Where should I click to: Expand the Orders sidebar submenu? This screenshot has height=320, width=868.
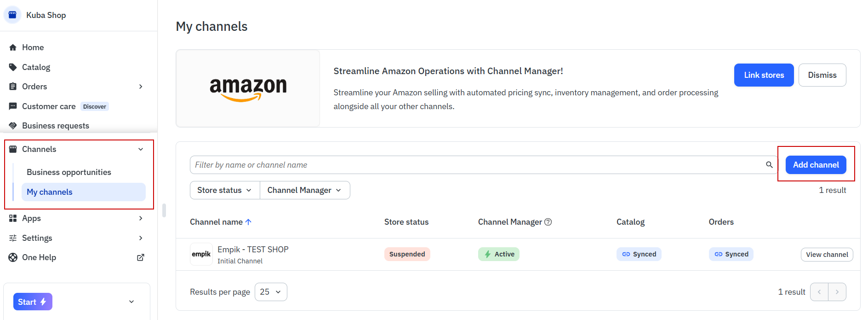point(141,87)
